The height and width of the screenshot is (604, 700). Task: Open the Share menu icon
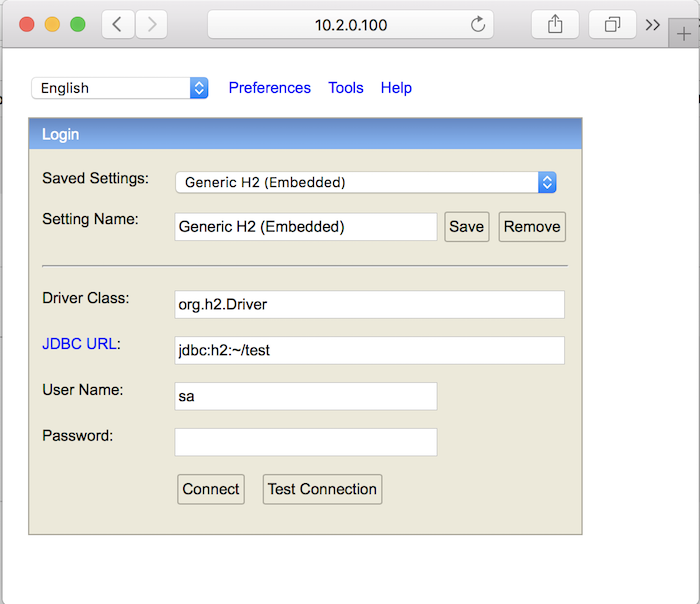(555, 24)
